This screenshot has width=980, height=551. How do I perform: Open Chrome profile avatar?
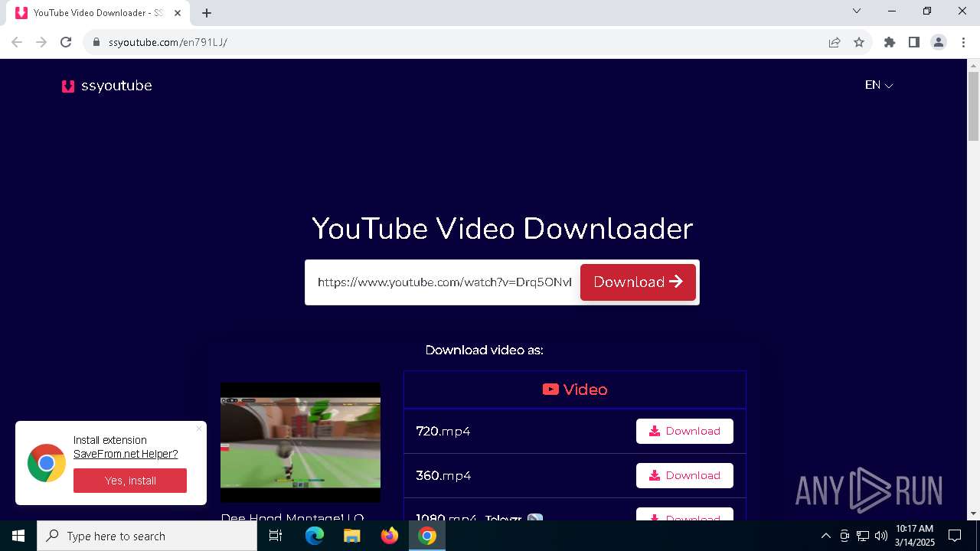coord(939,42)
